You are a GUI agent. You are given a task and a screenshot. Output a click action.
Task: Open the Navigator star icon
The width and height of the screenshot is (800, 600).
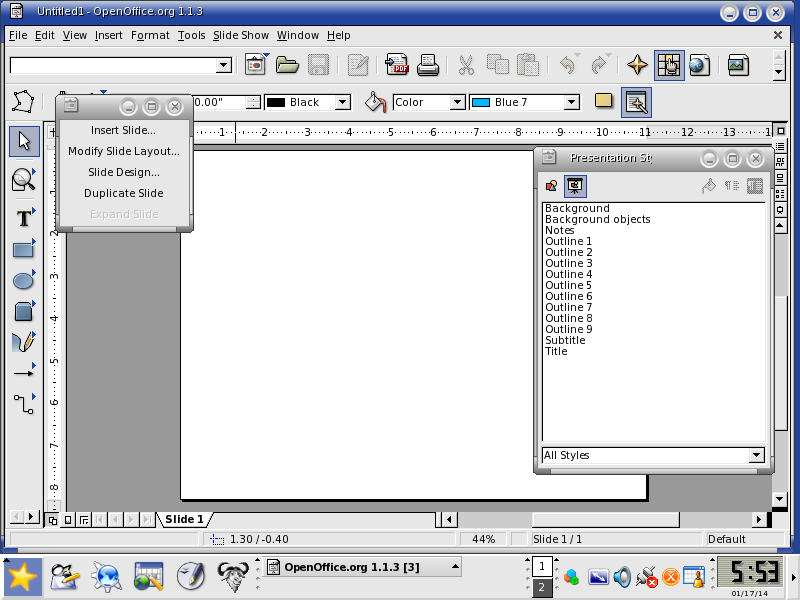click(637, 65)
